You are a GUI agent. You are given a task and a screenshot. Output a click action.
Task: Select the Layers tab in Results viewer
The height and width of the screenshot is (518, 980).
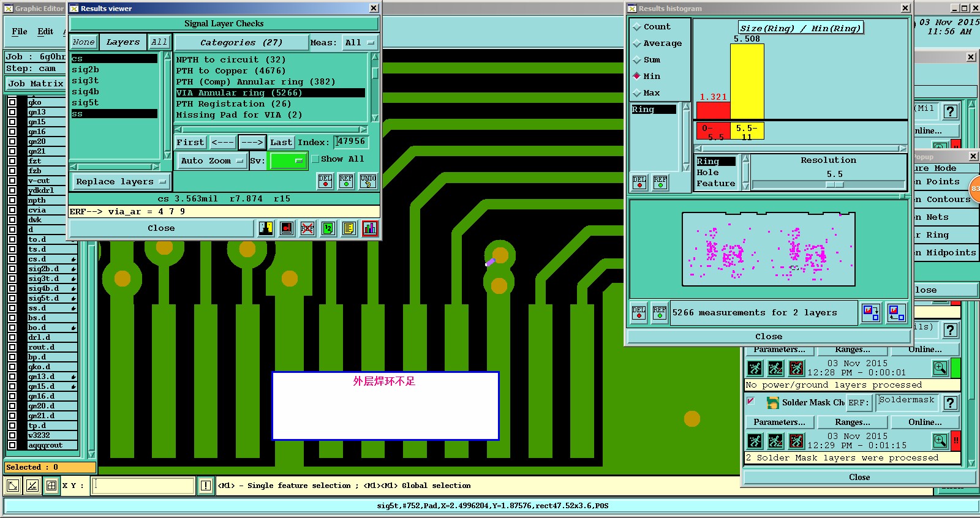123,42
